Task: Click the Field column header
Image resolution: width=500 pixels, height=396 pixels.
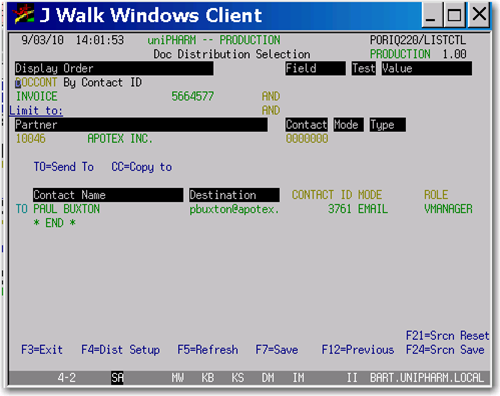Action: [x=315, y=68]
